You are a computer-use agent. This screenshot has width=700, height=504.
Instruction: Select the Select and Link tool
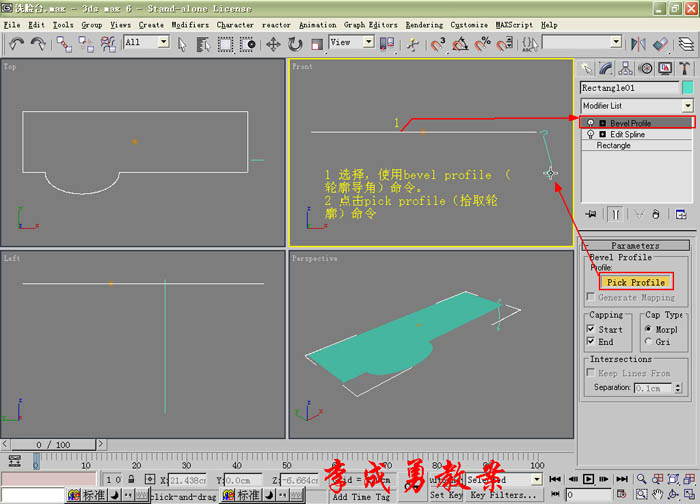coord(64,44)
